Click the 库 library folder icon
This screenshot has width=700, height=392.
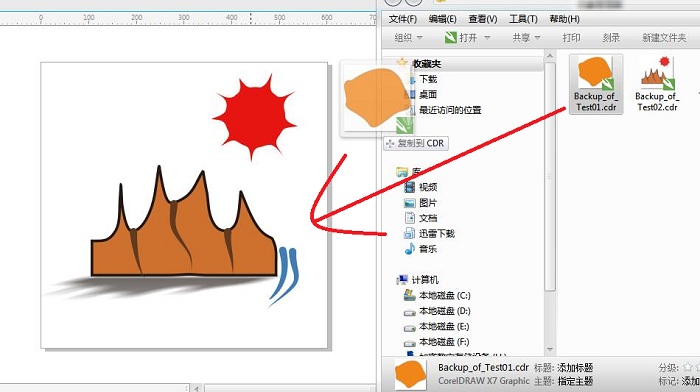point(402,171)
